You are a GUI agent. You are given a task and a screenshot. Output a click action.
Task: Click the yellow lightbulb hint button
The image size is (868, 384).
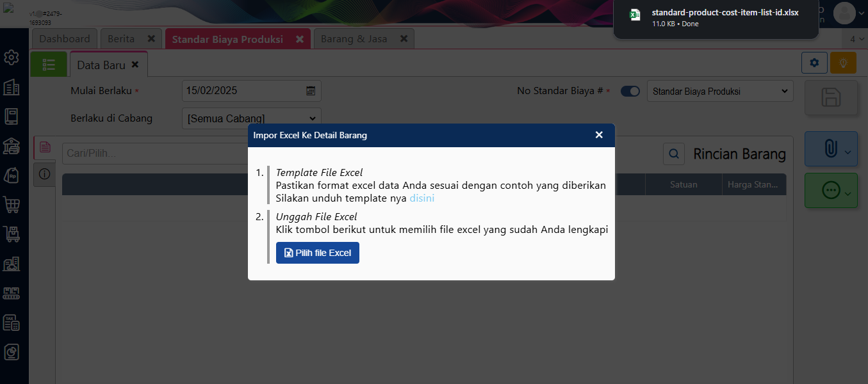(843, 63)
